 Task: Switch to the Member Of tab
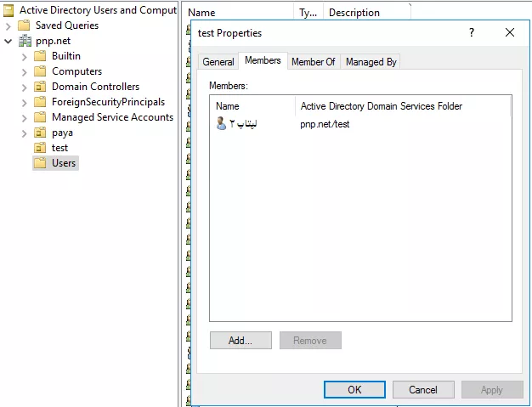[314, 62]
